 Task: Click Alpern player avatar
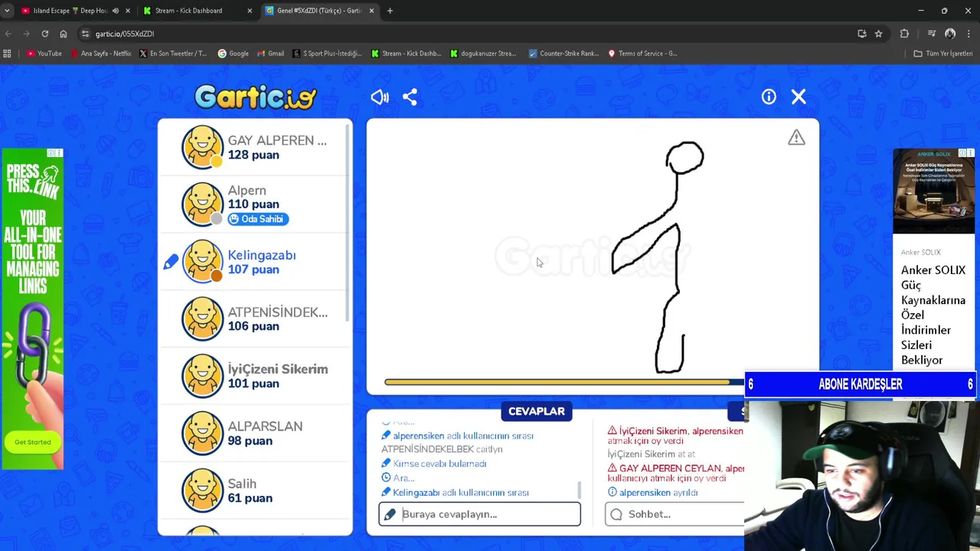point(202,204)
